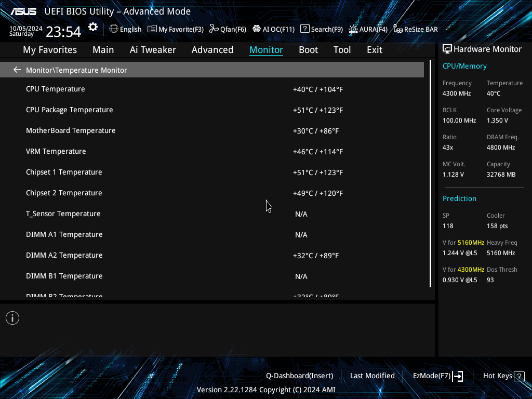The width and height of the screenshot is (532, 399).
Task: Open AI OC(F11) guide
Action: pyautogui.click(x=257, y=29)
